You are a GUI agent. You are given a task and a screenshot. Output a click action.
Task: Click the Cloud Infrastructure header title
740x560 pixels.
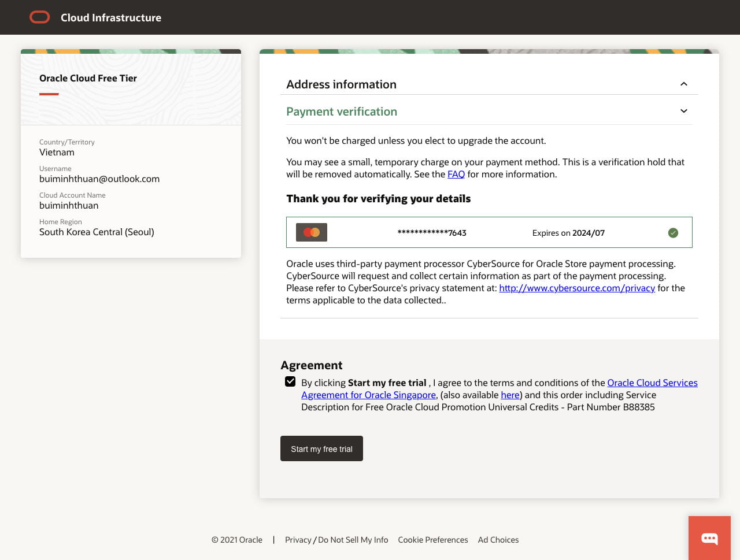(x=111, y=18)
